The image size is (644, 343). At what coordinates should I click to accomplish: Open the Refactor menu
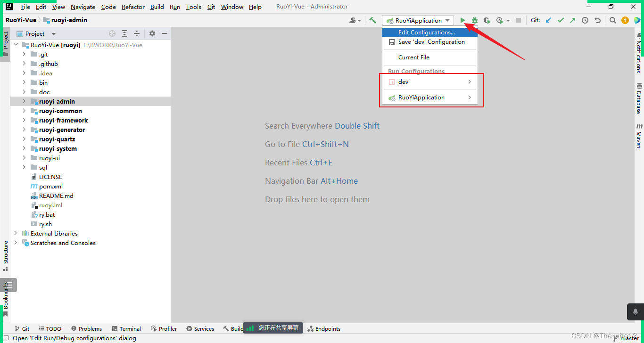(133, 7)
